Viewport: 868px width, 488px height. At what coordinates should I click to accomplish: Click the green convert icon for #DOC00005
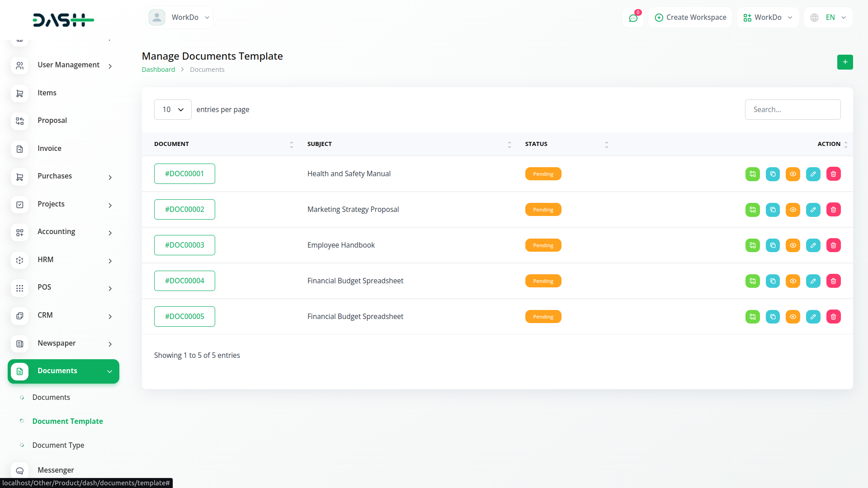point(752,316)
